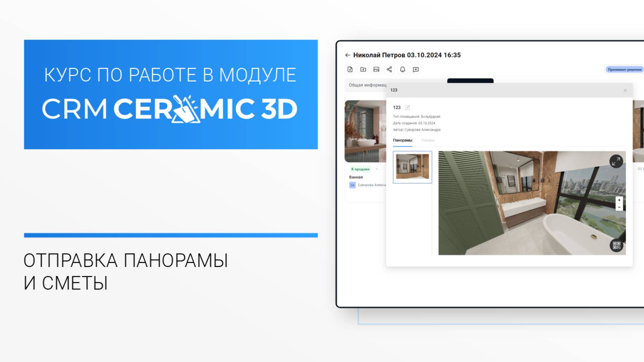Click the Суворова Александра author name on card
The width and height of the screenshot is (644, 362).
[372, 185]
